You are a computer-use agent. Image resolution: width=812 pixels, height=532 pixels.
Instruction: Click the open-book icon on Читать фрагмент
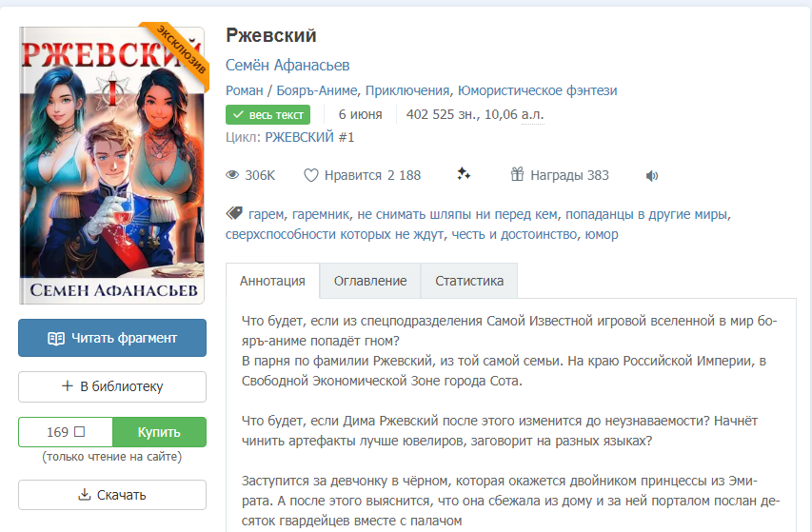[56, 339]
